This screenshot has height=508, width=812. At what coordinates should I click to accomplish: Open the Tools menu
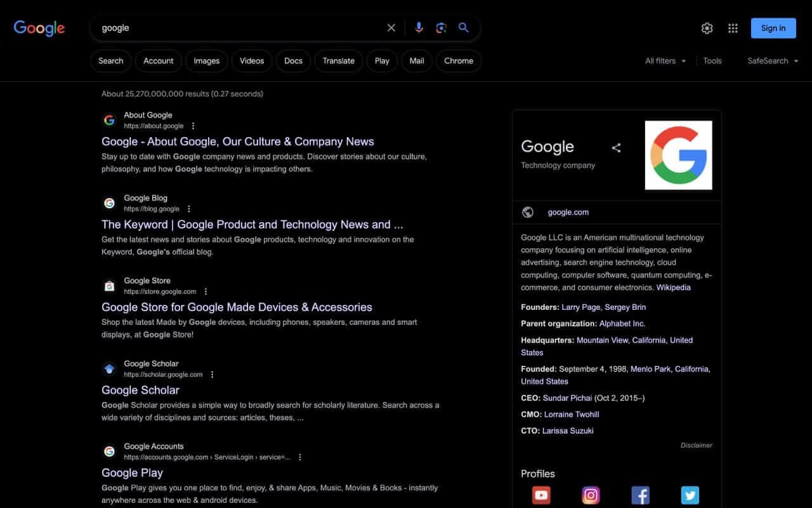click(x=712, y=61)
